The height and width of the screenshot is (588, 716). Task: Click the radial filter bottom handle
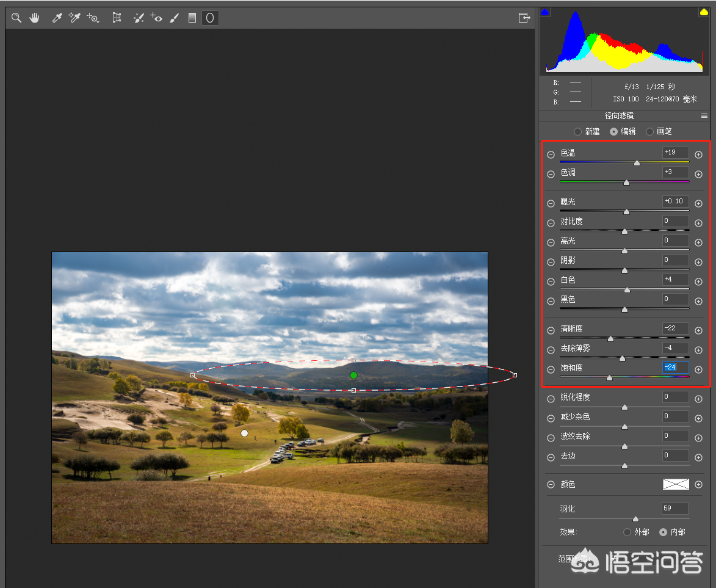(353, 391)
